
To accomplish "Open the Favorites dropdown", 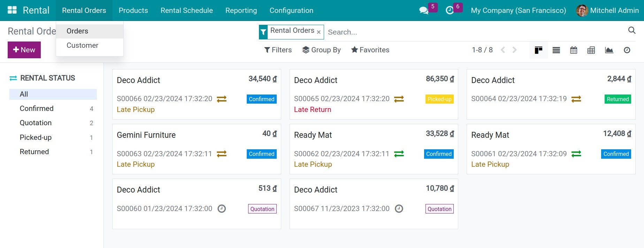I will (x=370, y=50).
